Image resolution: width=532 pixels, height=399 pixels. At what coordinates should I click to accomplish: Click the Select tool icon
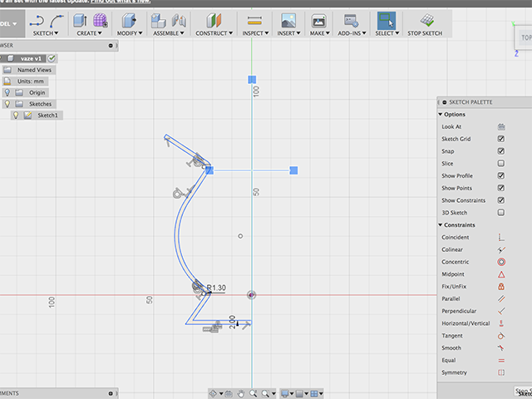point(387,20)
